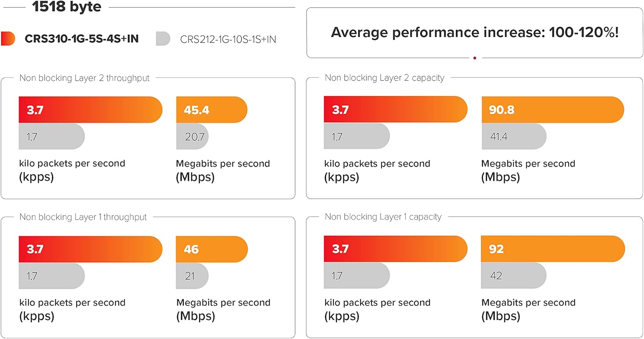Click the Average performance increase banner

pos(474,33)
